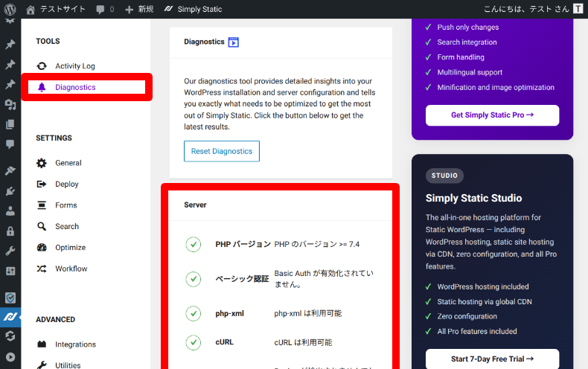Open Optimize settings
This screenshot has width=588, height=369.
click(71, 248)
